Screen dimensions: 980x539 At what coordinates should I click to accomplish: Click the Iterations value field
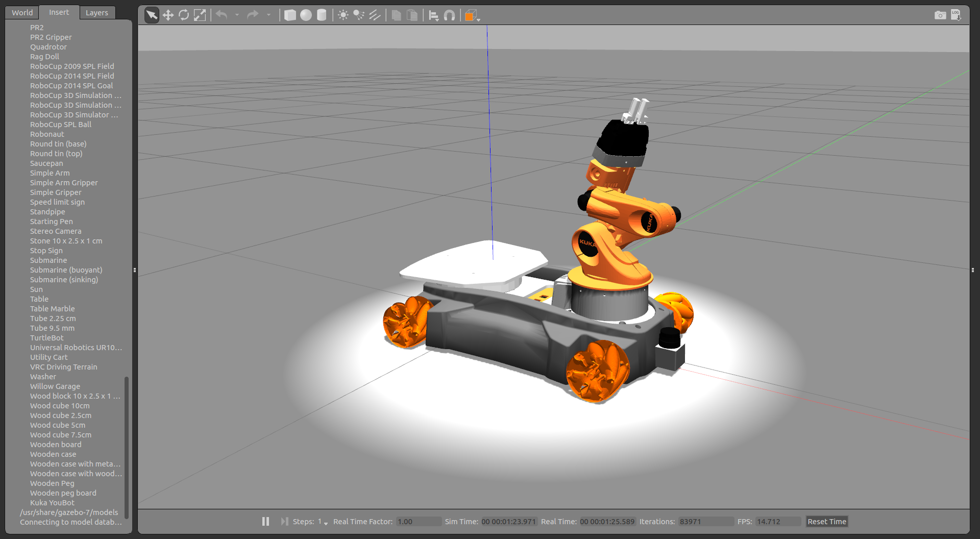(706, 522)
